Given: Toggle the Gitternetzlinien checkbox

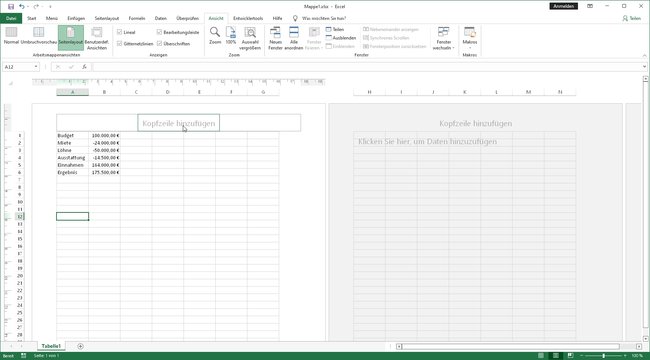Looking at the screenshot, I should [119, 44].
